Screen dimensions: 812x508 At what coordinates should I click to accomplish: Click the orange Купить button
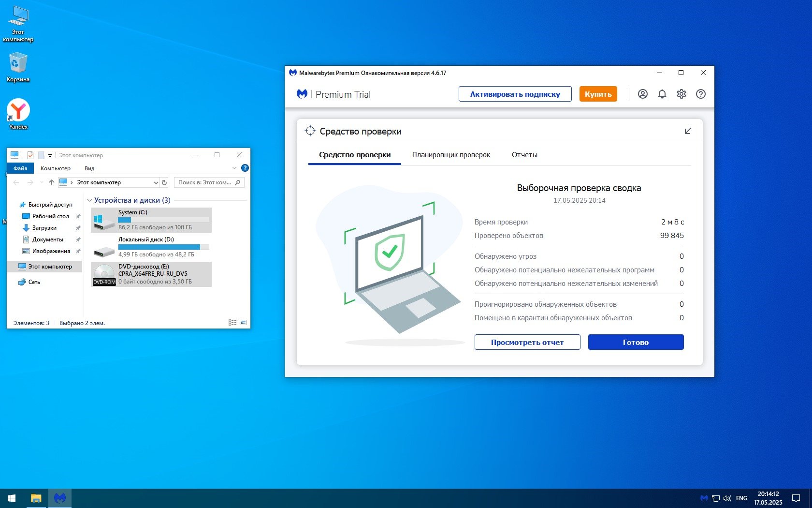click(x=598, y=94)
